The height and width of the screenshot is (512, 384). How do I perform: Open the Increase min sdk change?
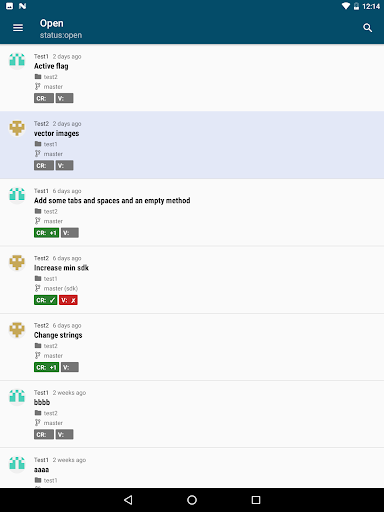click(192, 280)
